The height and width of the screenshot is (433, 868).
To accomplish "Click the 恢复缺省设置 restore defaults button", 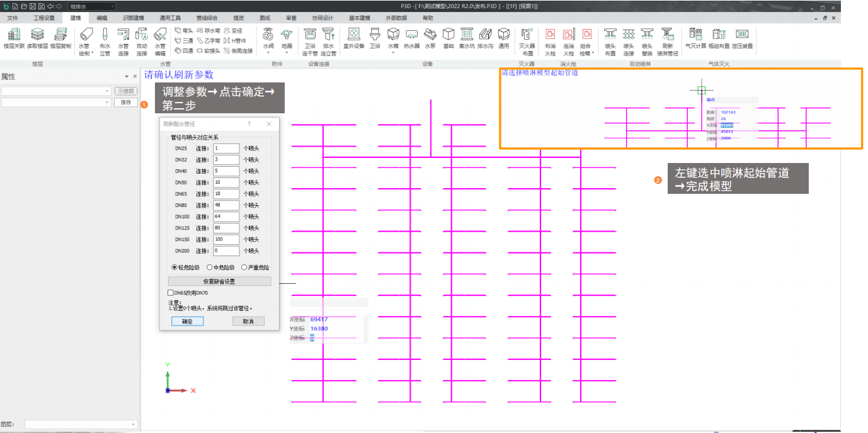I will click(219, 281).
